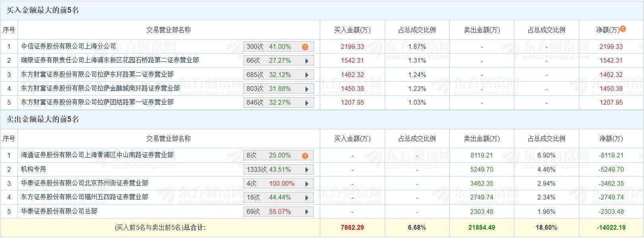
Task: Click arrow icon in 瑞银证券 row
Action: pyautogui.click(x=307, y=61)
